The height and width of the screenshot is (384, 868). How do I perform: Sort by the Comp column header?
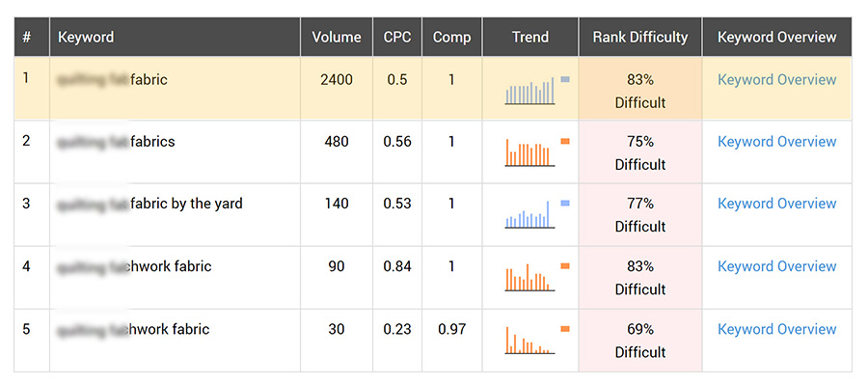(451, 37)
